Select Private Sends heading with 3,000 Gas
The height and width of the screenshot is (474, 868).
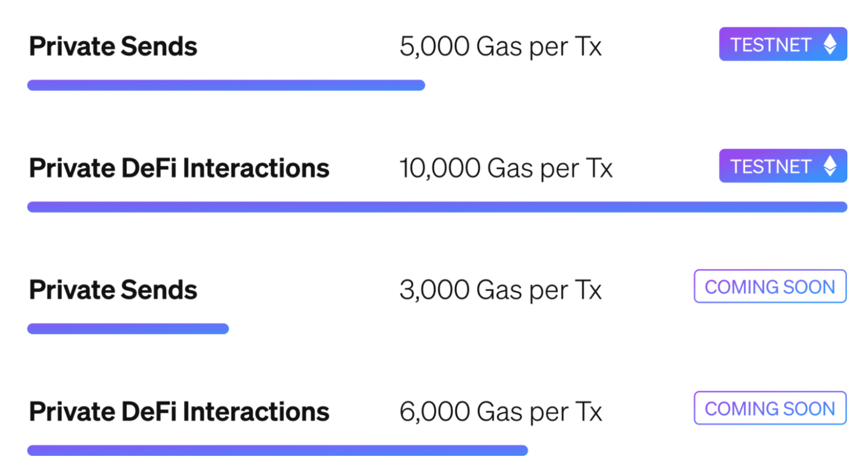[113, 290]
